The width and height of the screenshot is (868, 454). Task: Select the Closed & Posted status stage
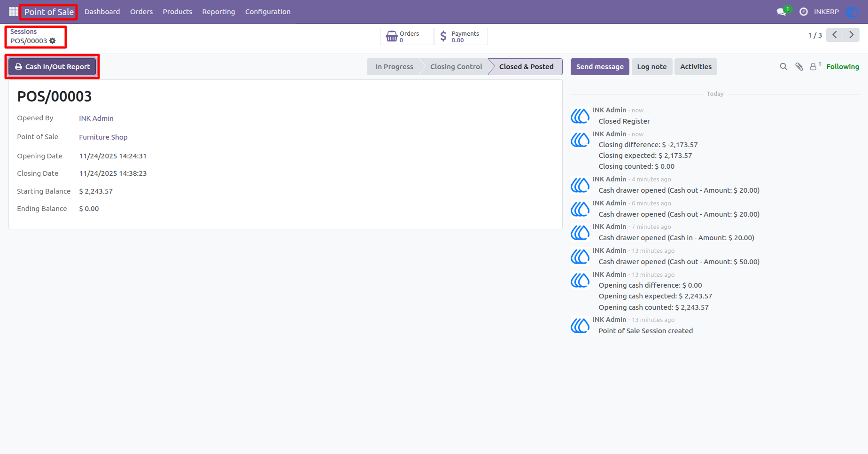coord(526,67)
